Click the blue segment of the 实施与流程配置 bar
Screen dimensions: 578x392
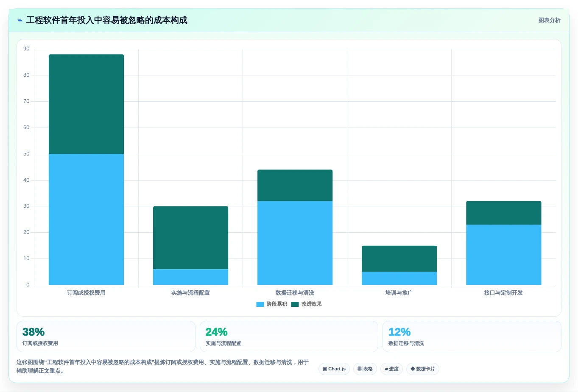coord(190,277)
